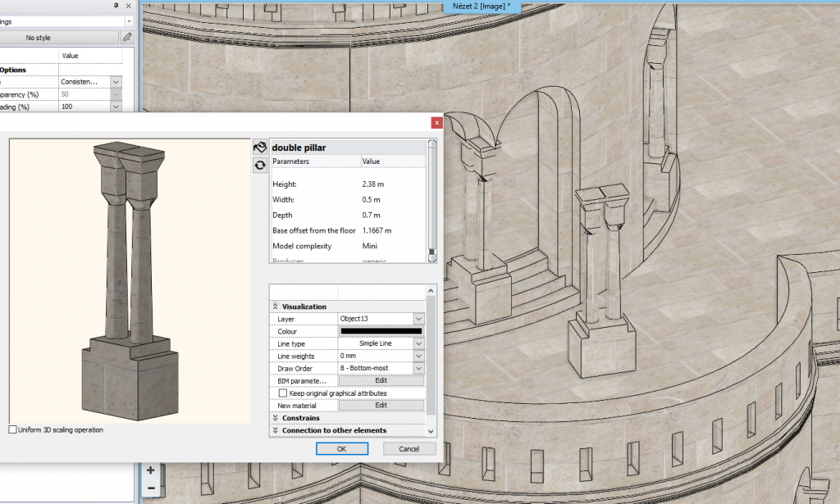Expand the Constrains section
This screenshot has width=840, height=504.
(276, 418)
